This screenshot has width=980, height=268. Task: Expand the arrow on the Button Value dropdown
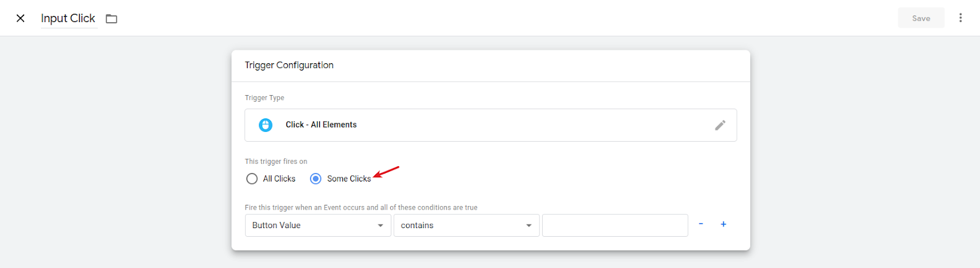[380, 226]
